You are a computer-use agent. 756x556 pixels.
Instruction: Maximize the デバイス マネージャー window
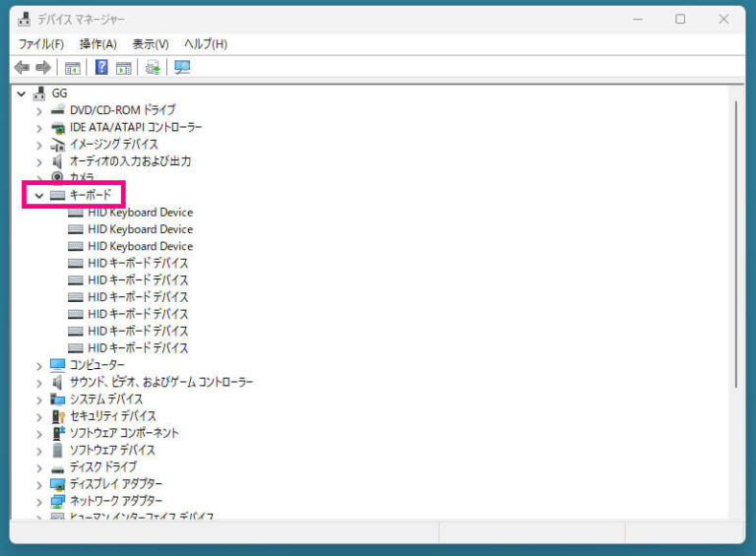680,20
